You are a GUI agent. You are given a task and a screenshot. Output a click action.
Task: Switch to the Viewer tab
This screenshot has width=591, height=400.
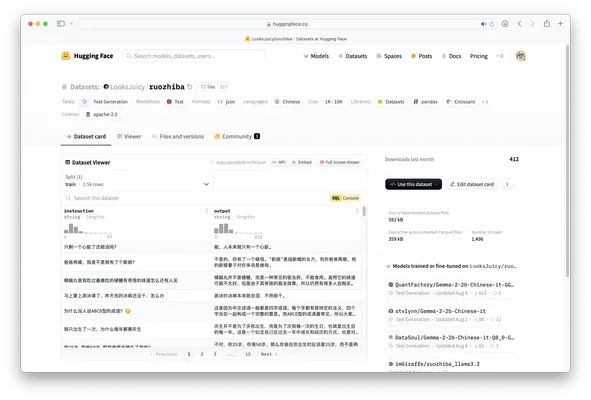tap(129, 136)
